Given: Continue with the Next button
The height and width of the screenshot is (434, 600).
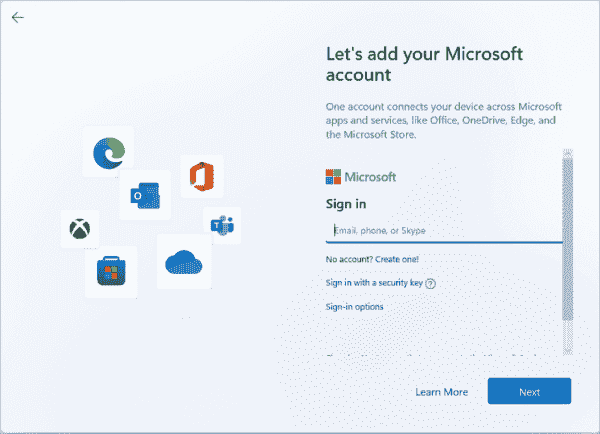Looking at the screenshot, I should click(x=529, y=391).
